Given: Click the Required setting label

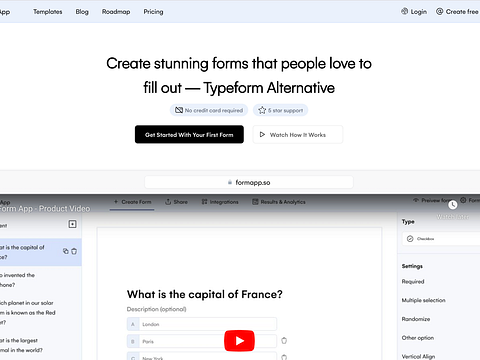Looking at the screenshot, I should [413, 282].
